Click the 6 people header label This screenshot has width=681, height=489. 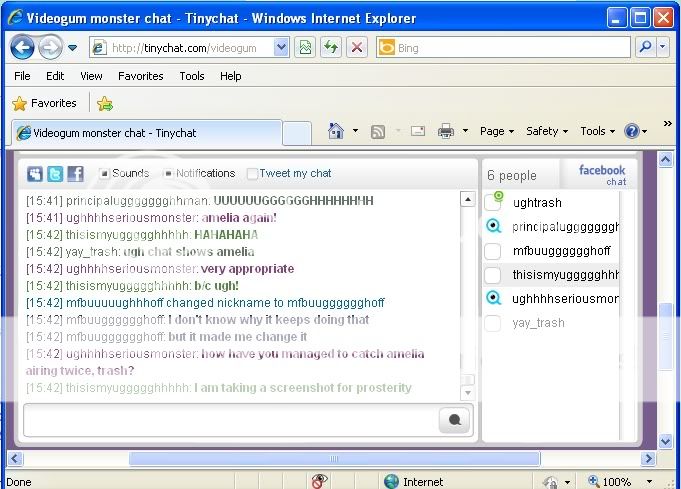click(x=512, y=175)
